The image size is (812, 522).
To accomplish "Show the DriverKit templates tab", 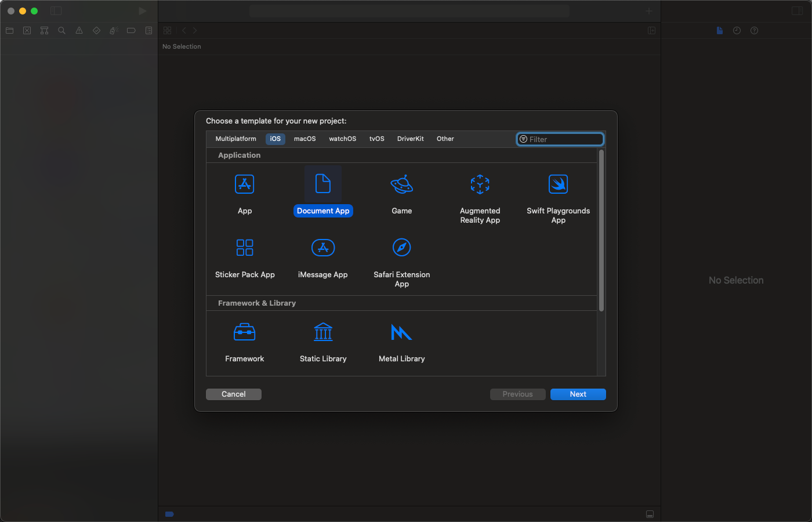I will point(410,139).
